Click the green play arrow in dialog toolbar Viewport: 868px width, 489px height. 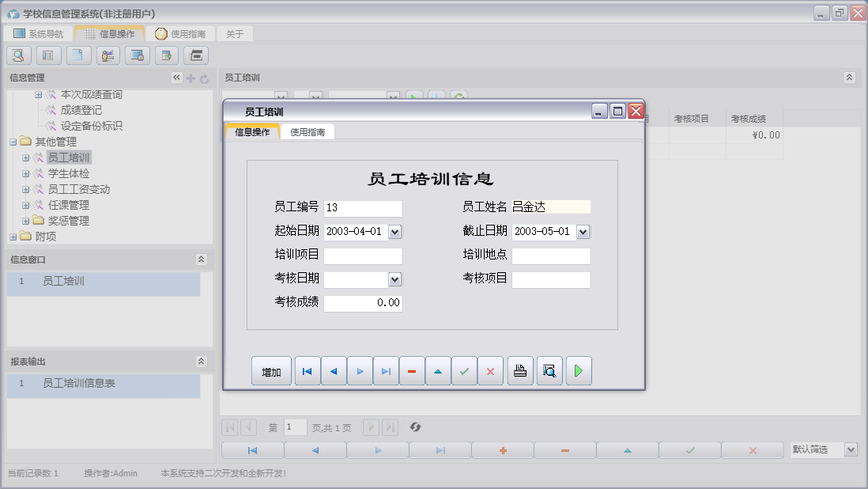coord(579,371)
